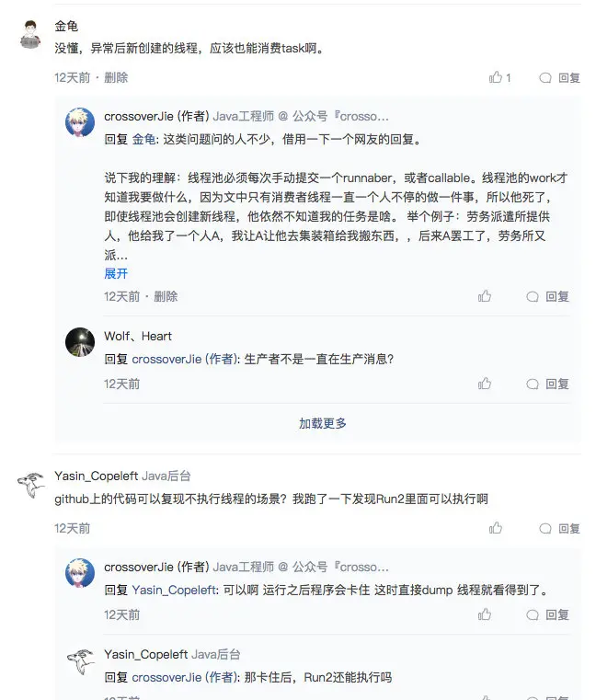Click 删除 under crossoverJie's long reply
Screen dimensions: 596x700
pos(166,296)
